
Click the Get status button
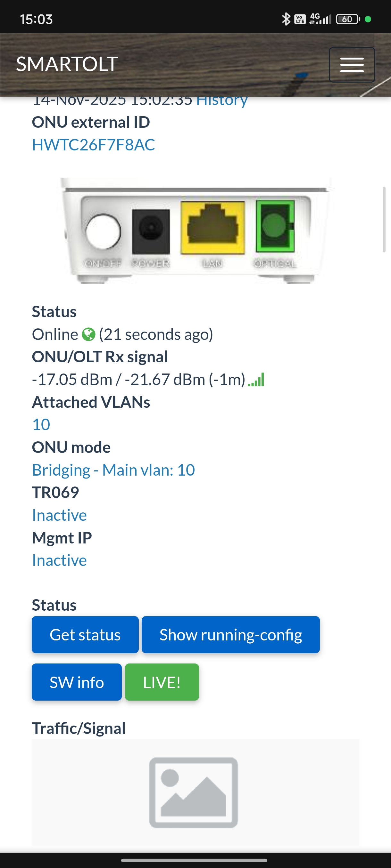pos(85,635)
